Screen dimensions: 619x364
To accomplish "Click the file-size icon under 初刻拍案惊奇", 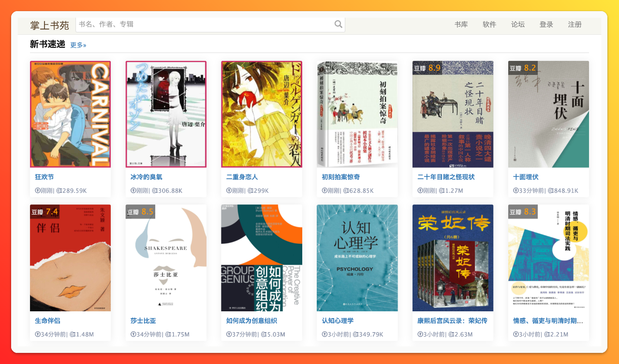I will [346, 190].
